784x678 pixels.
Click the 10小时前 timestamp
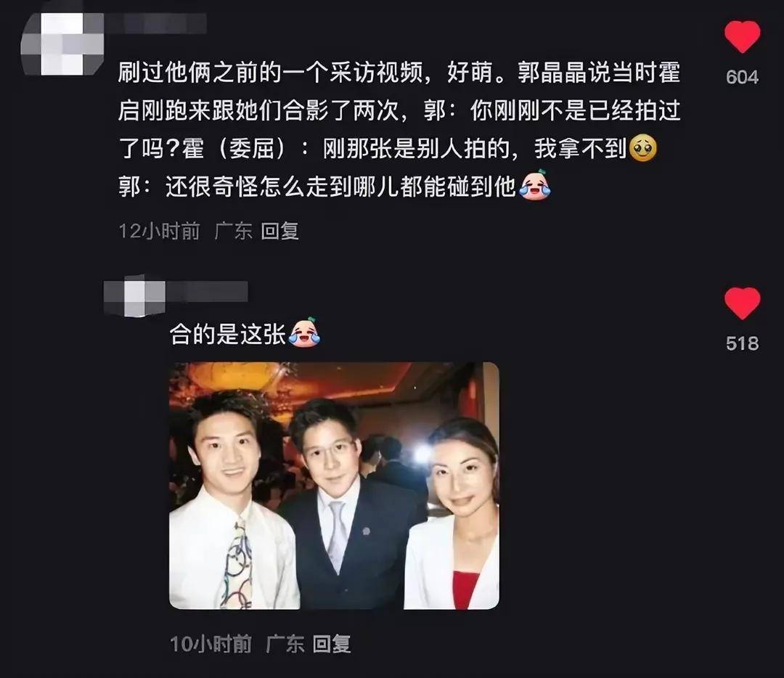tap(211, 644)
